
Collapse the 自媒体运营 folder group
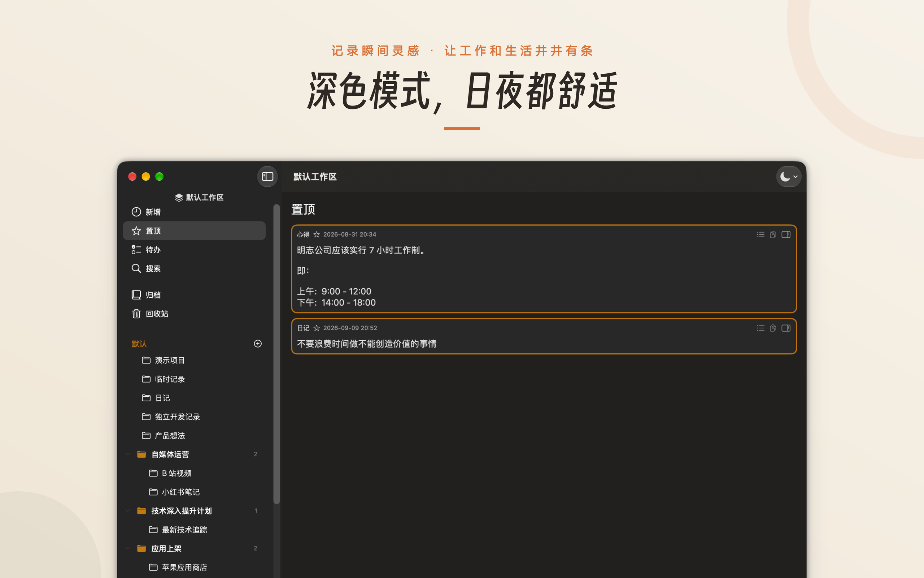128,454
